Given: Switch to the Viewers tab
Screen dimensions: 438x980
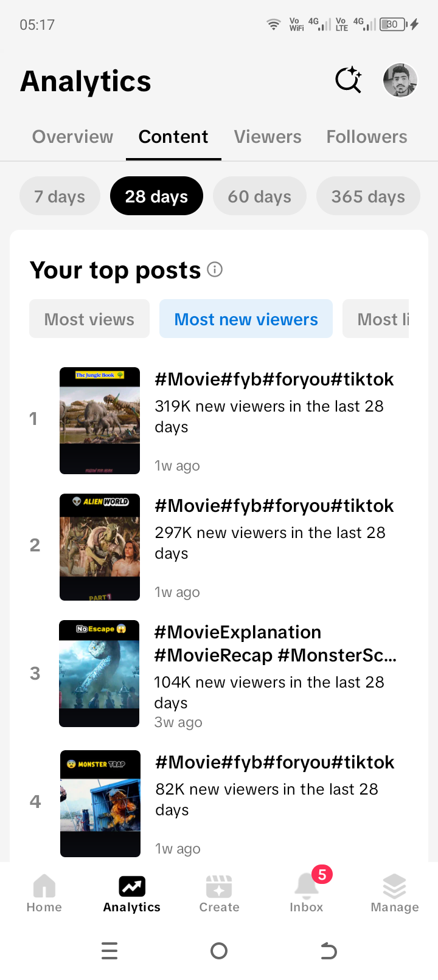Looking at the screenshot, I should [268, 137].
